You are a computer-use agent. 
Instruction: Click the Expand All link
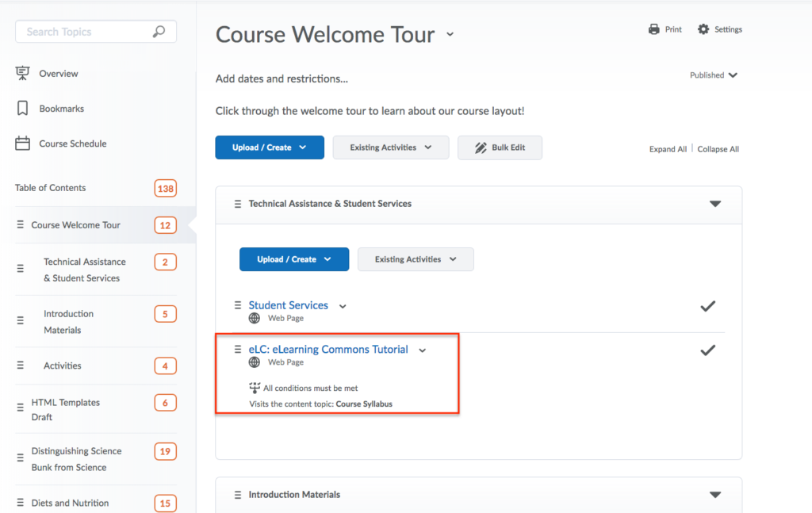[x=668, y=149]
